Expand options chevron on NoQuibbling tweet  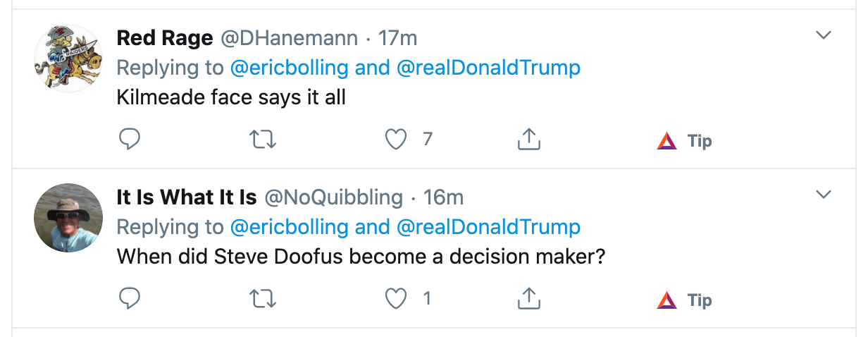823,194
